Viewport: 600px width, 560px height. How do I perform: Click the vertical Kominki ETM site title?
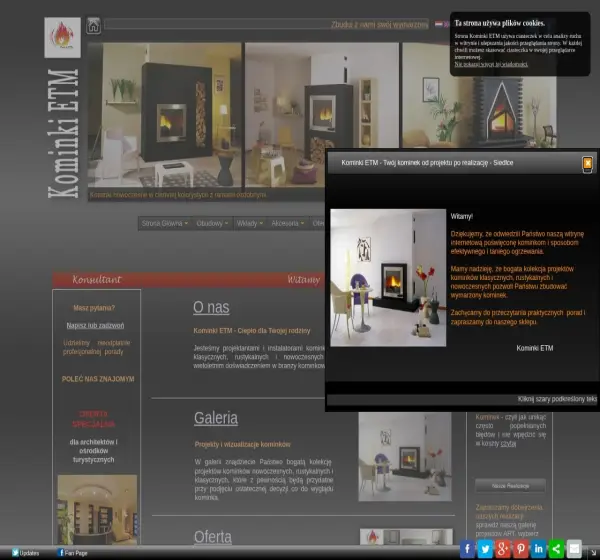(63, 134)
